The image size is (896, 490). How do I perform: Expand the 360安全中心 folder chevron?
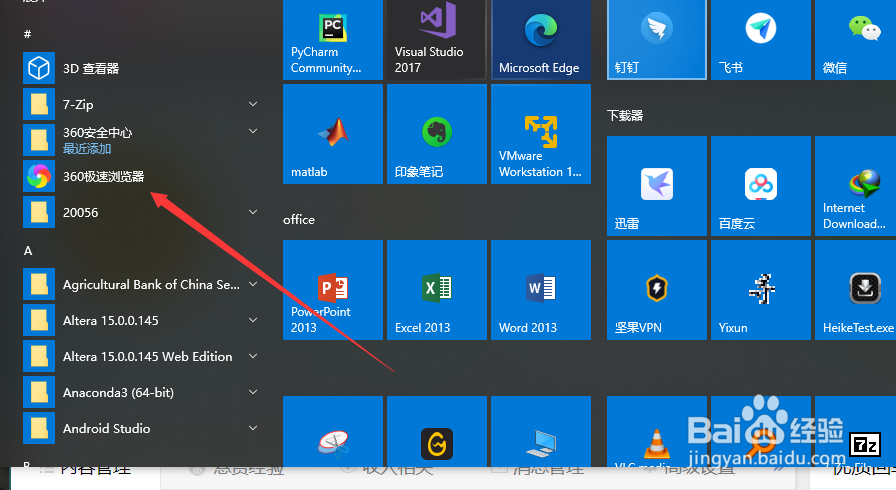(253, 131)
